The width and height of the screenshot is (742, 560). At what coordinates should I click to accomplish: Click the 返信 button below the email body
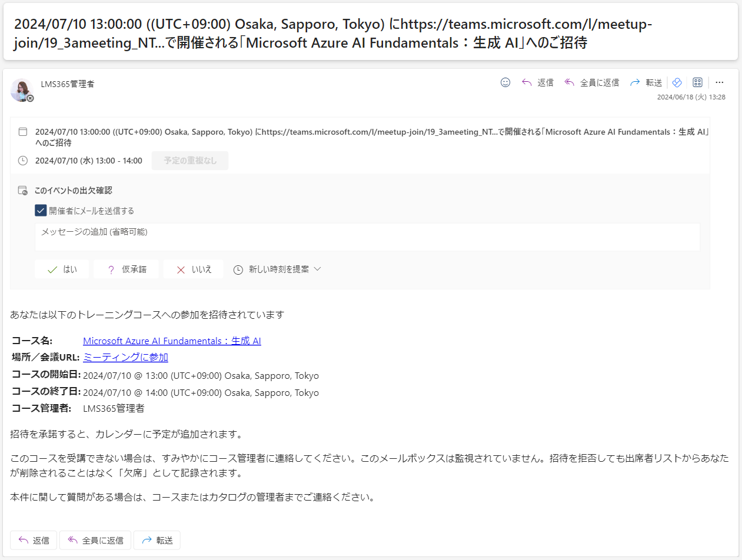click(34, 540)
